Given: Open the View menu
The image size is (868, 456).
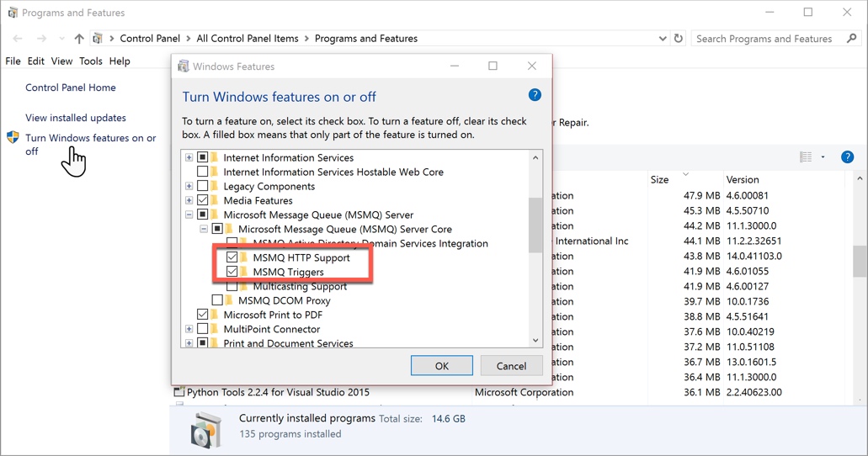Looking at the screenshot, I should [61, 61].
